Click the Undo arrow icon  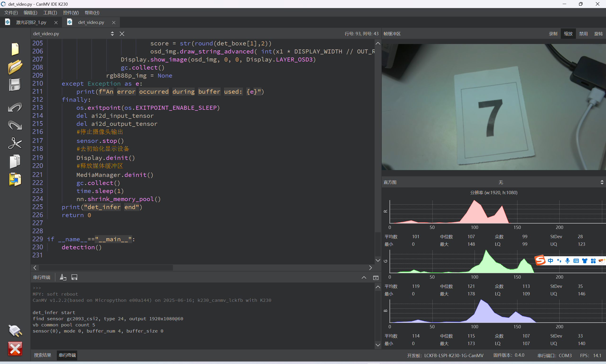pyautogui.click(x=15, y=107)
